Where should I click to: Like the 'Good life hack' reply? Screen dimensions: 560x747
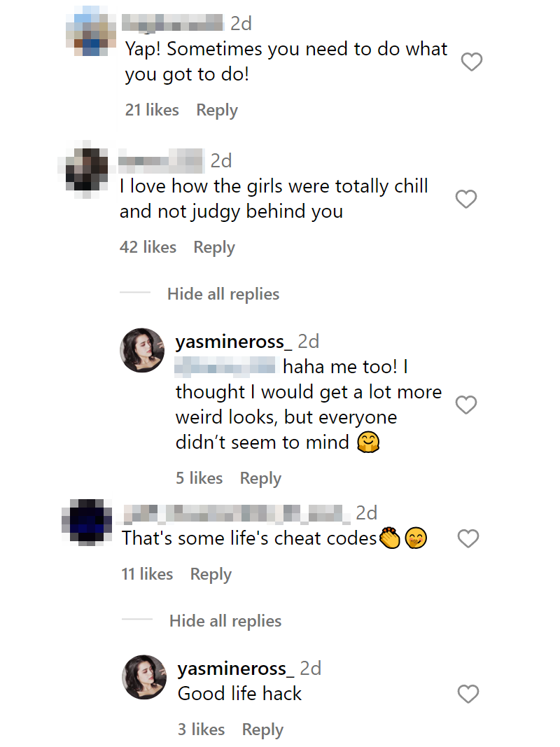click(468, 694)
